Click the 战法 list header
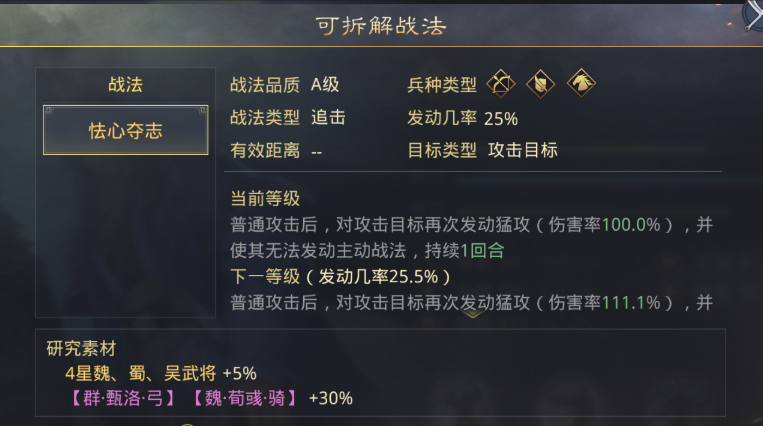Screen dimensions: 763x426 (x=125, y=86)
